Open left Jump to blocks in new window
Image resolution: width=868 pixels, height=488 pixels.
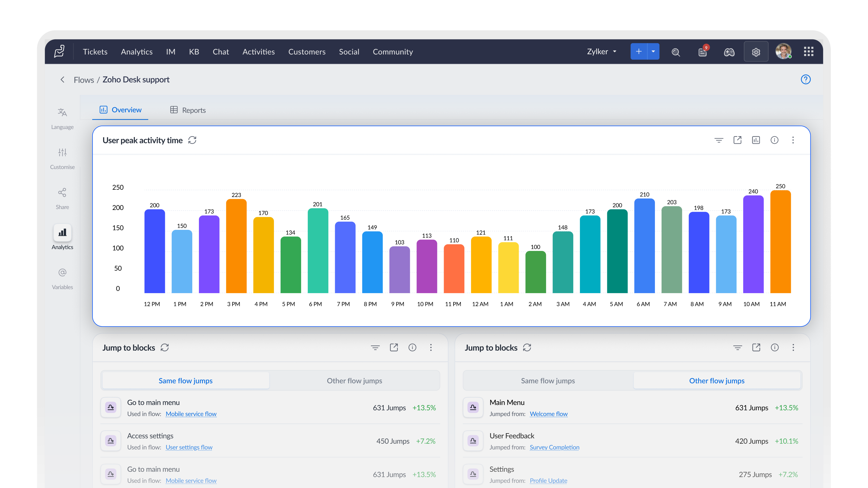point(394,348)
